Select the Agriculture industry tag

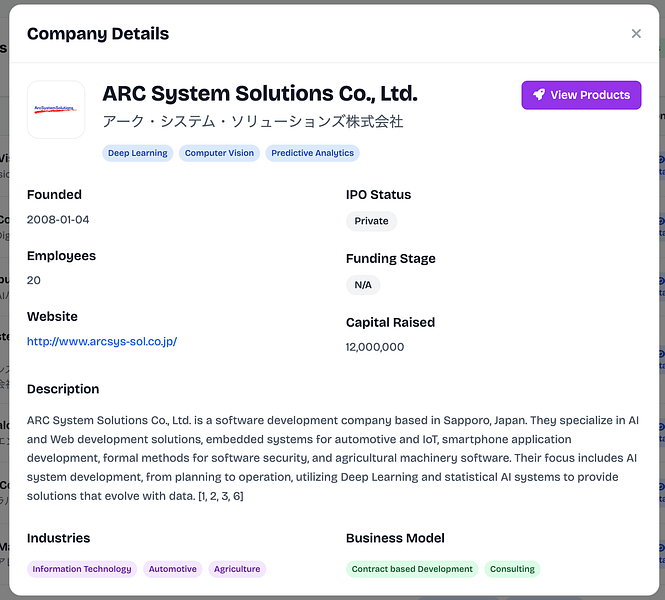237,569
